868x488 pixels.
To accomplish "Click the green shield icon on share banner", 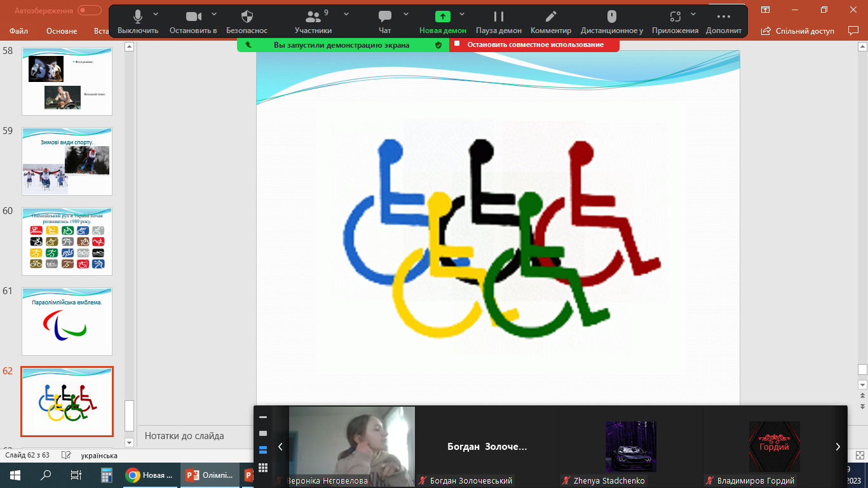I will click(438, 45).
